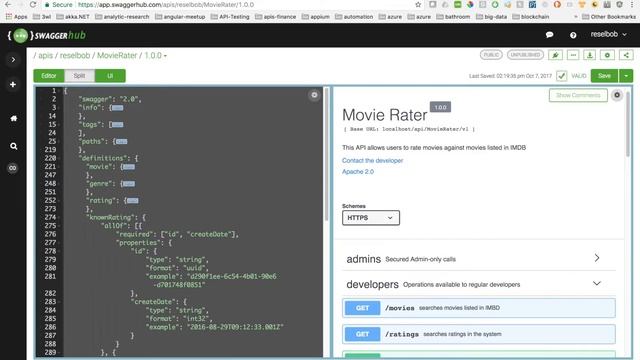
Task: Click the browser address bar URL
Action: pyautogui.click(x=166, y=4)
